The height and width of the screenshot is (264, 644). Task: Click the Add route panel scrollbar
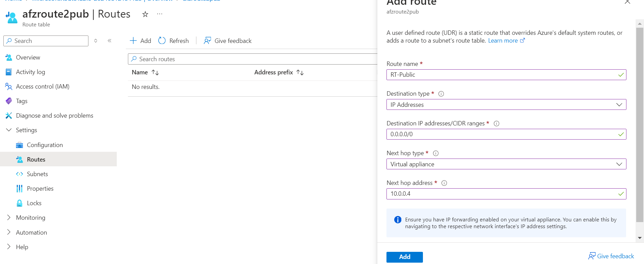coord(640,125)
